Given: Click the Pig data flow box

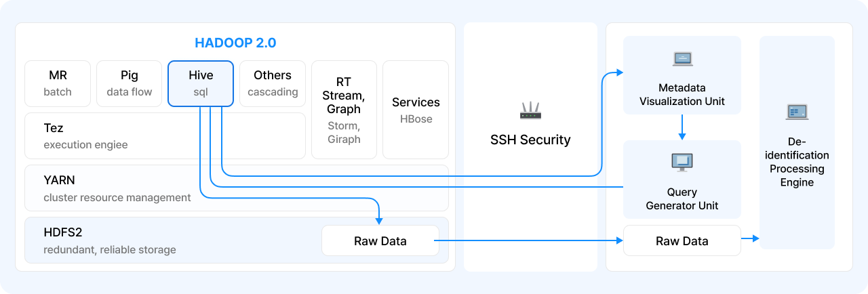Looking at the screenshot, I should click(129, 83).
